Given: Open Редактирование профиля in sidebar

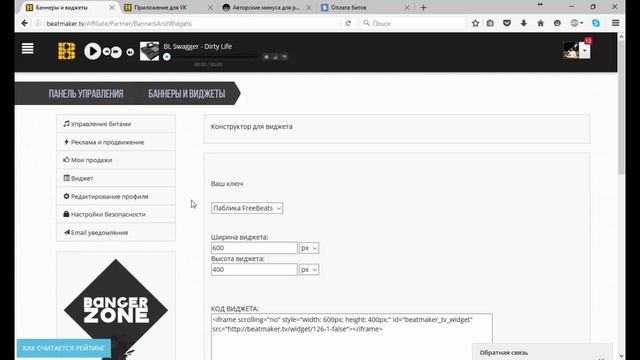Looking at the screenshot, I should pyautogui.click(x=116, y=196).
